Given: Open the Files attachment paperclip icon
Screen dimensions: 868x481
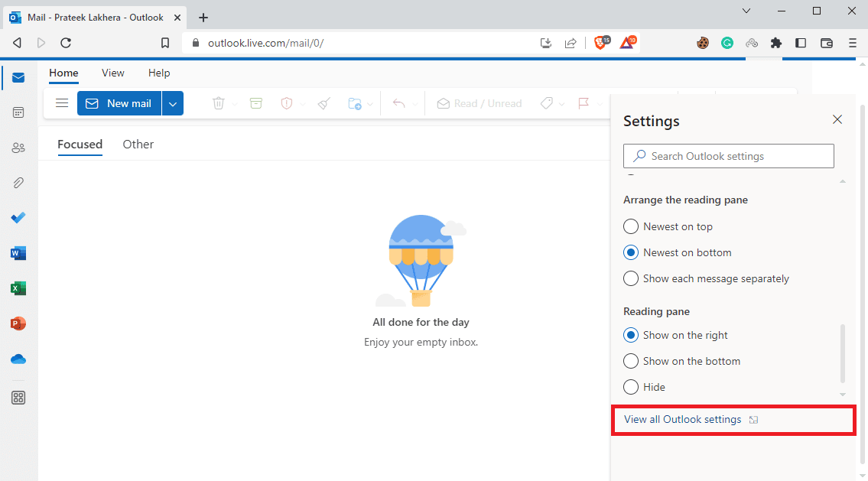Looking at the screenshot, I should [x=18, y=183].
